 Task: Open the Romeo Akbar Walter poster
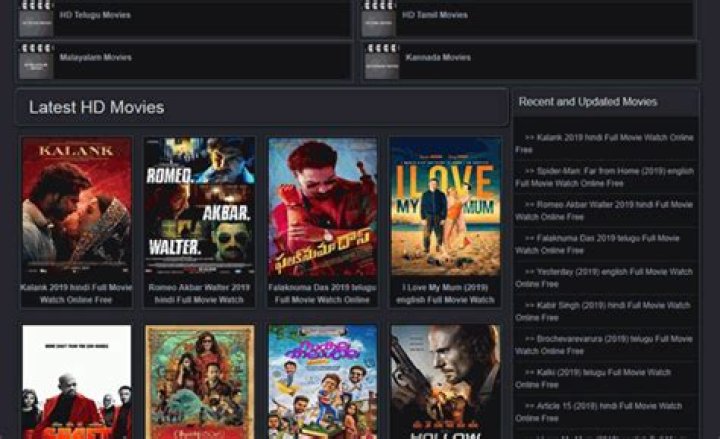point(199,207)
